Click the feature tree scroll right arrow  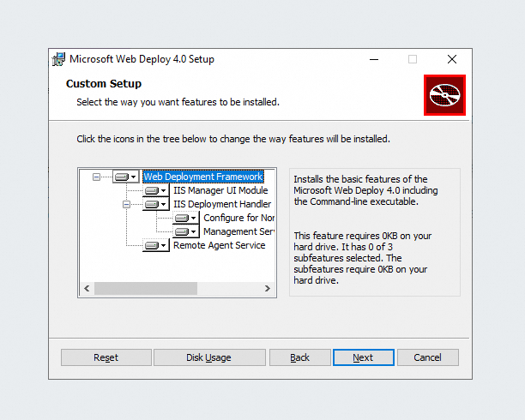point(267,289)
